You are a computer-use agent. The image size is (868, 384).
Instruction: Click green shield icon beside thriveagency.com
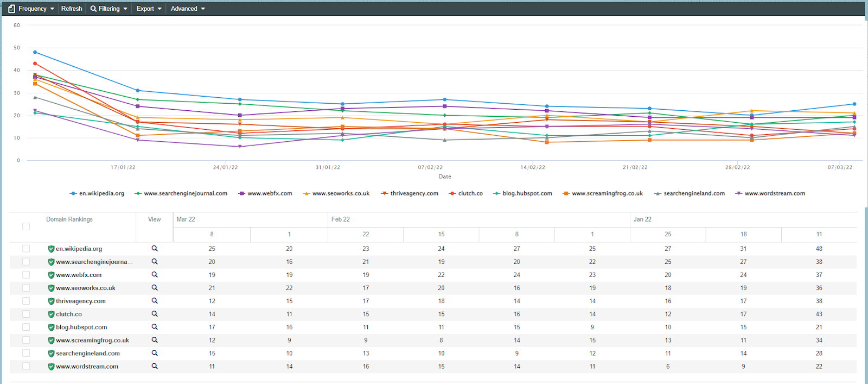click(x=51, y=301)
